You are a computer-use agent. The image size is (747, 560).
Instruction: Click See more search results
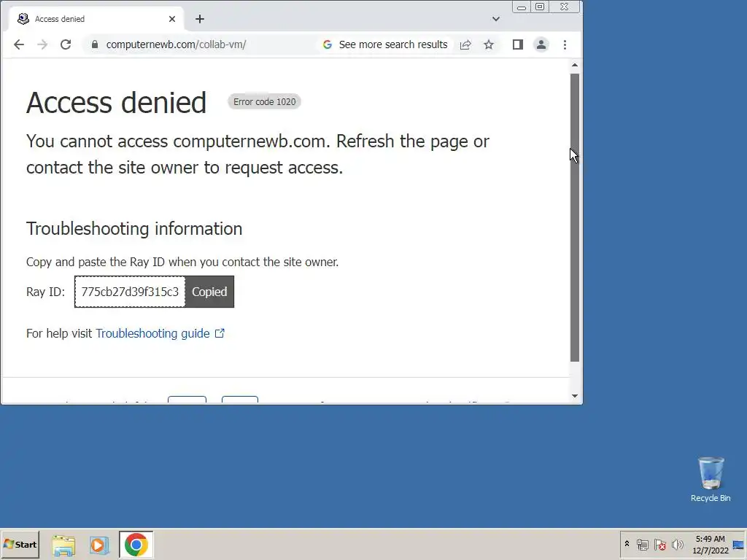click(x=393, y=44)
